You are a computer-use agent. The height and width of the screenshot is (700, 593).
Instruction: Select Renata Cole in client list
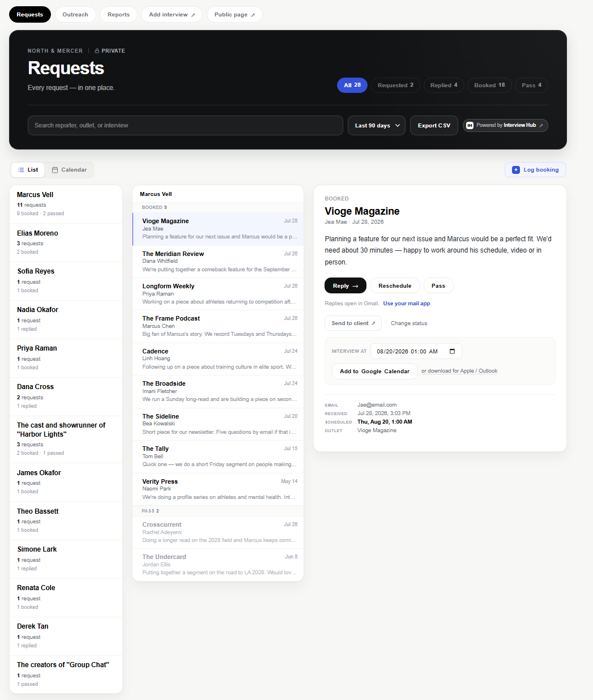coord(66,597)
